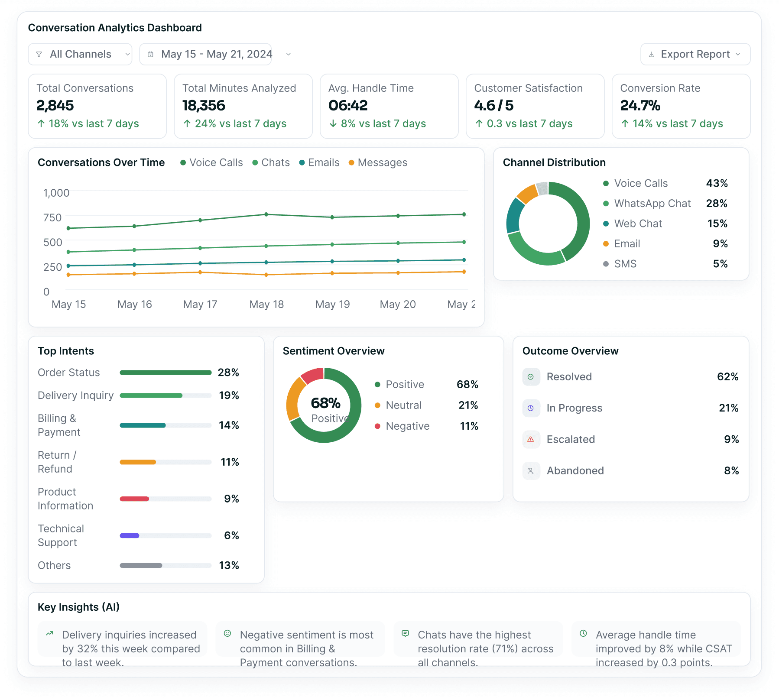The image size is (779, 700).
Task: Click the Conversation Analytics Dashboard title
Action: click(x=115, y=28)
